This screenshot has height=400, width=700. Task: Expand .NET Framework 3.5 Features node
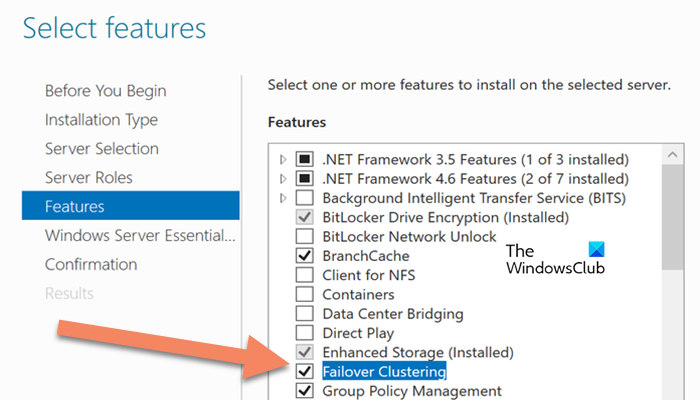pyautogui.click(x=284, y=160)
